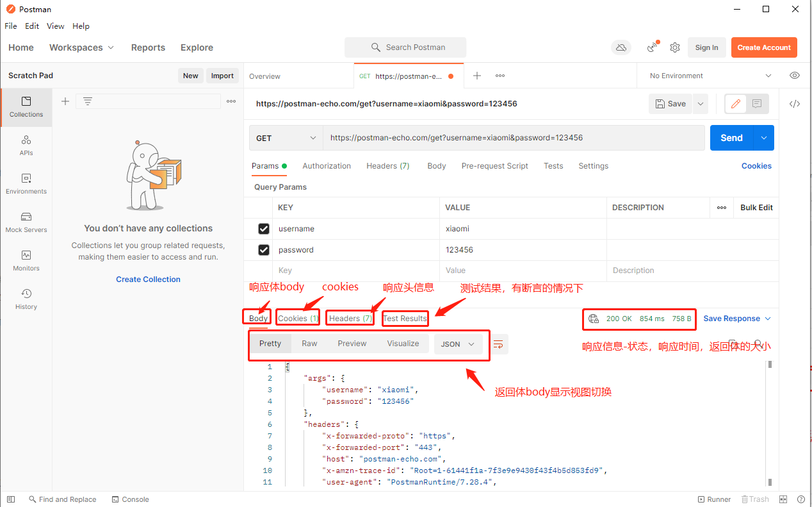The height and width of the screenshot is (507, 812).
Task: Open the Mock Servers sidebar panel
Action: tap(26, 222)
